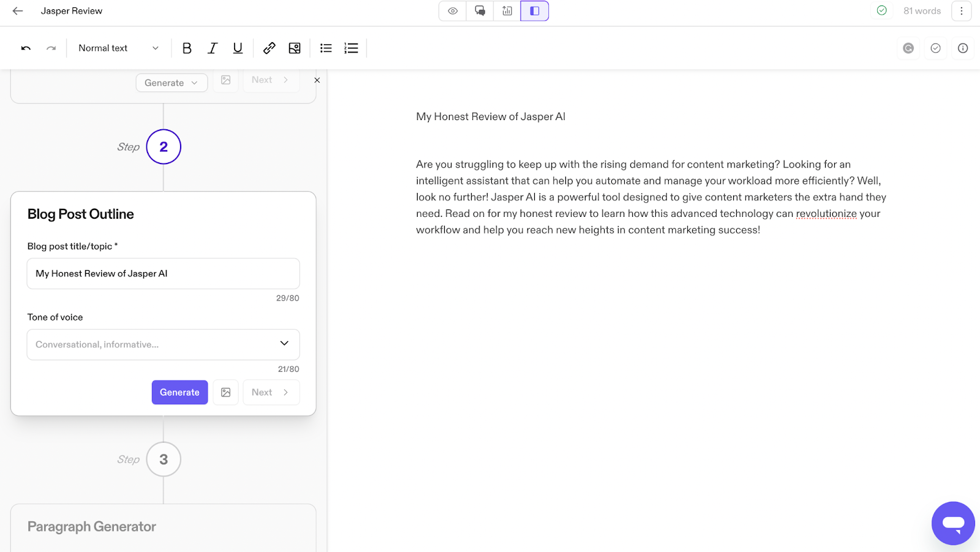Open the gray Generate dropdown in step one
980x552 pixels.
pyautogui.click(x=171, y=83)
